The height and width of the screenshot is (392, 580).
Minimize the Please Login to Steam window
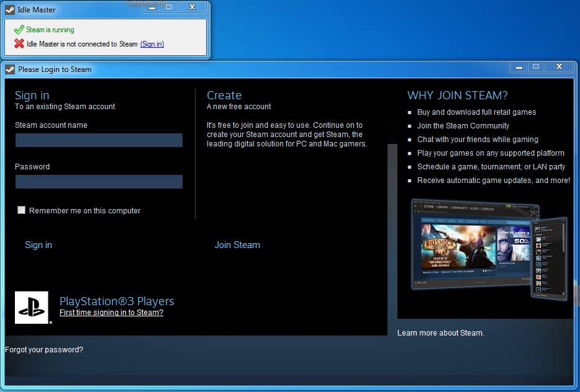tap(519, 67)
